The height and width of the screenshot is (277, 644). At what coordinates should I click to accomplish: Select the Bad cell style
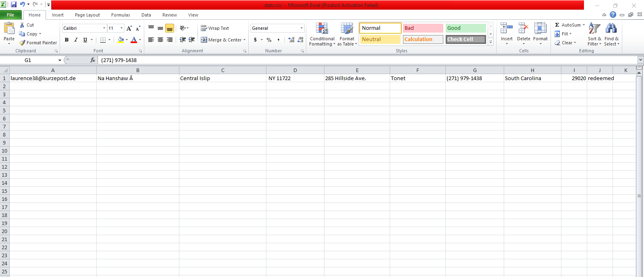click(423, 28)
